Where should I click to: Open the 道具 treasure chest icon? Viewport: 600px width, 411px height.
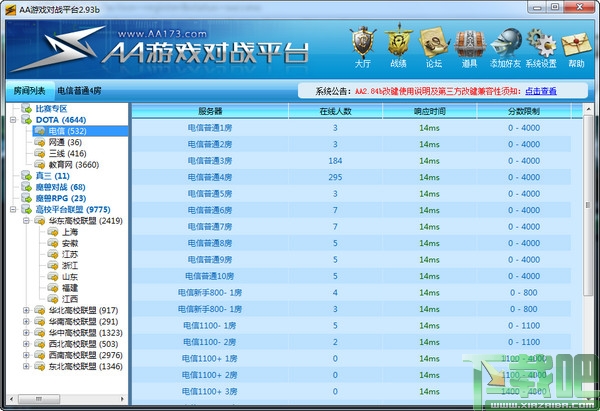(x=466, y=44)
